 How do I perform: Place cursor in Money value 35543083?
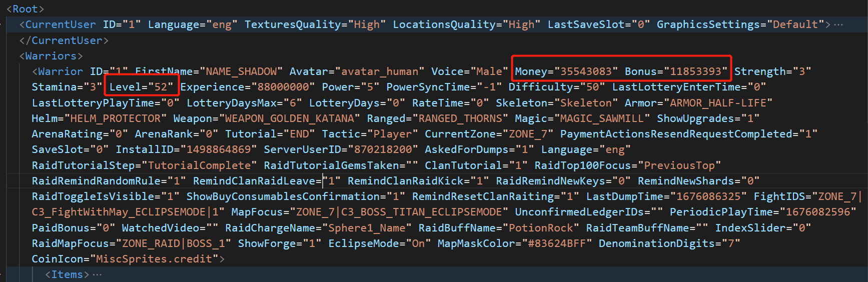click(x=586, y=71)
